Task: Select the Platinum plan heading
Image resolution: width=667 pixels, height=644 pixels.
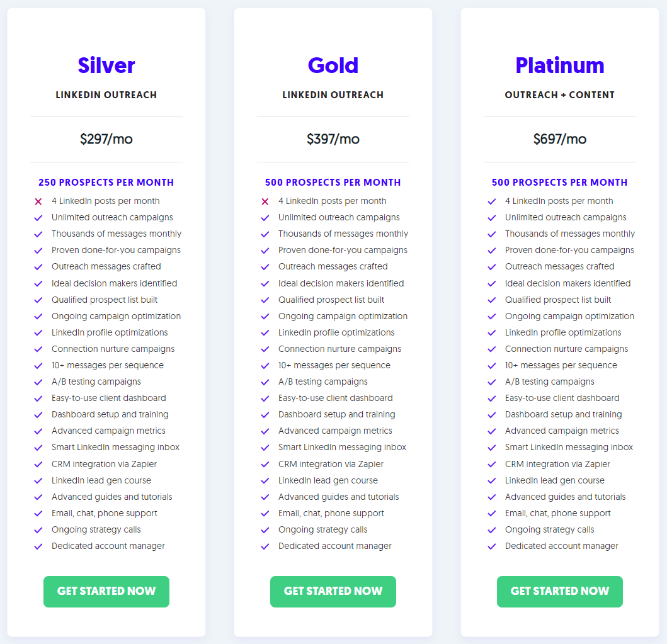Action: point(560,65)
